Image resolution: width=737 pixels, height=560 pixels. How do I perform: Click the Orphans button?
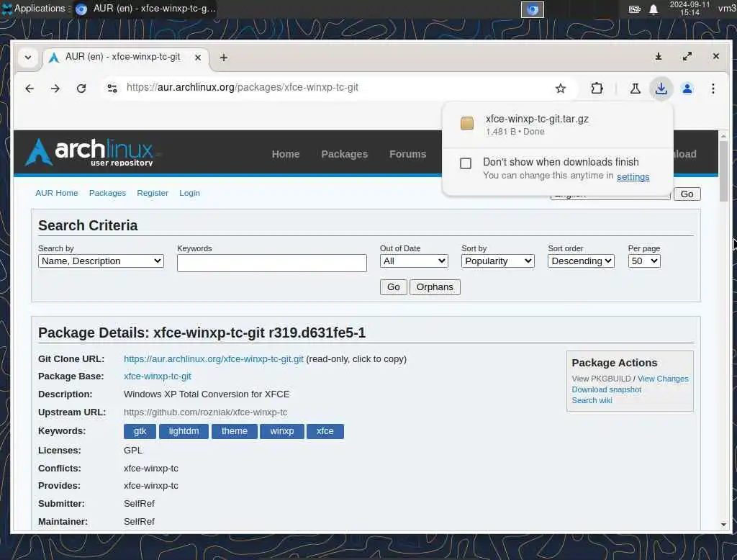(435, 286)
